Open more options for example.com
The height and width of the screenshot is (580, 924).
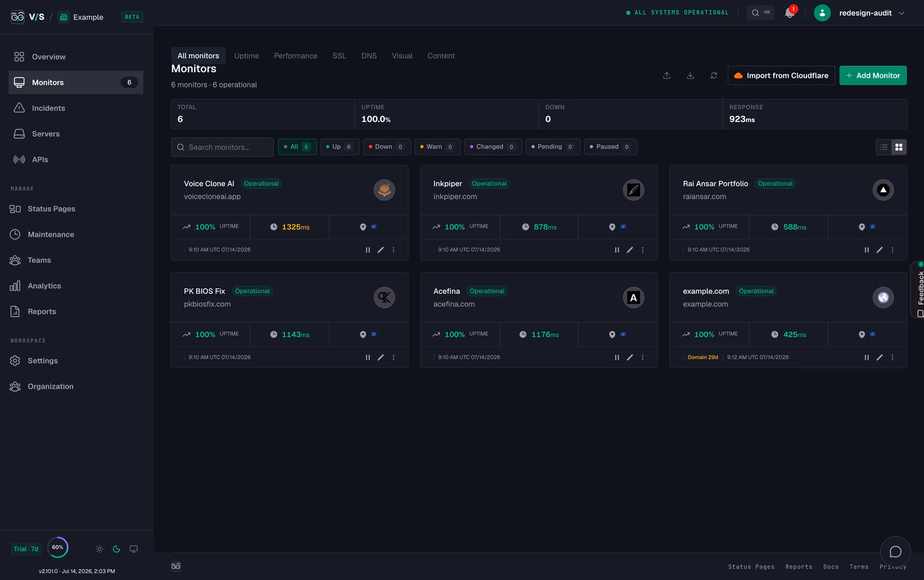[x=893, y=357]
